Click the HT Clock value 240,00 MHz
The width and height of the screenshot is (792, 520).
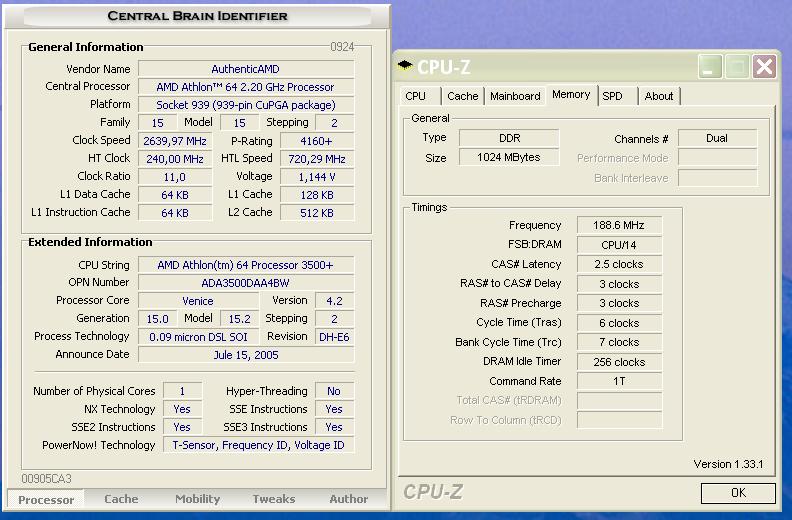click(175, 159)
